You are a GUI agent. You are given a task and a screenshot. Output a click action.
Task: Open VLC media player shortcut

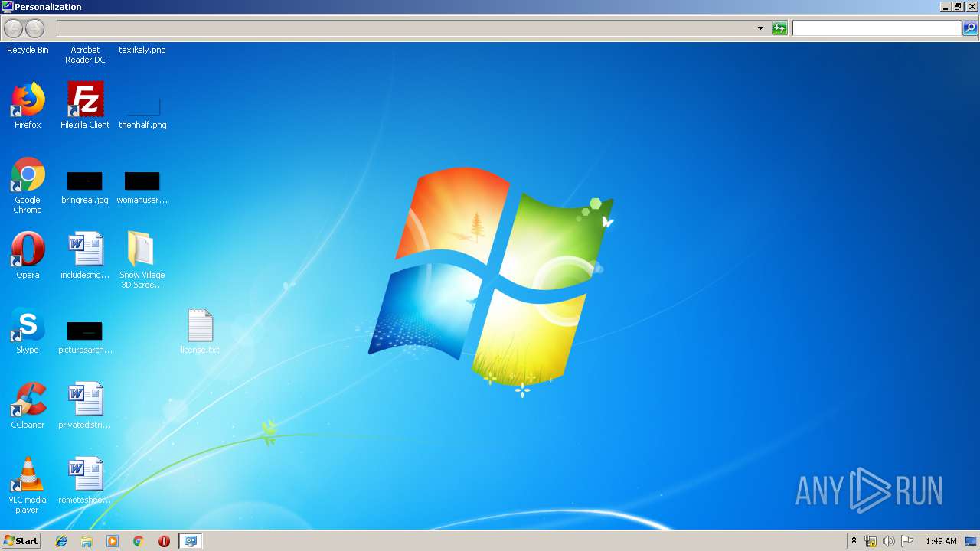click(x=28, y=485)
